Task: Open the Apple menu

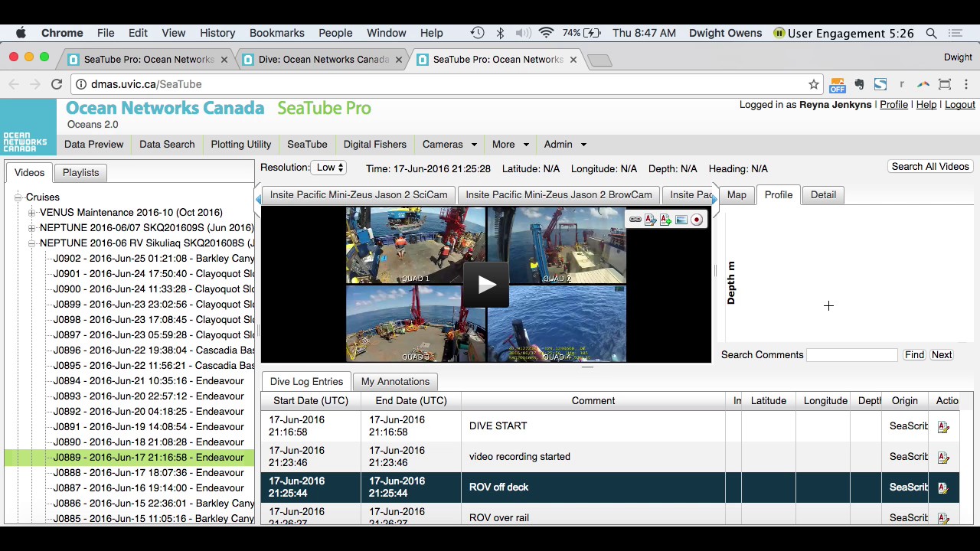Action: coord(21,33)
